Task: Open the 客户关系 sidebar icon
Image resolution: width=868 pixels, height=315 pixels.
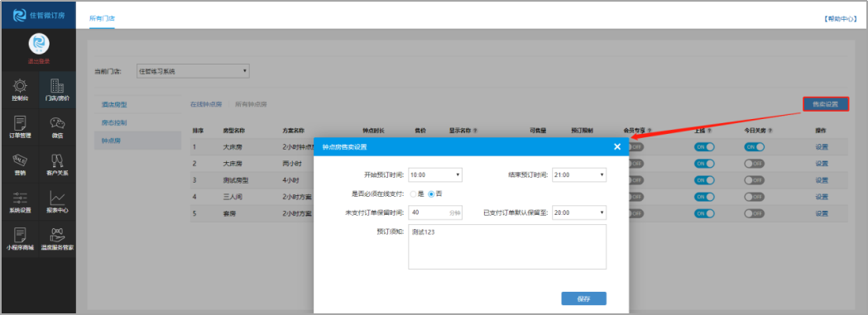Action: (x=57, y=165)
